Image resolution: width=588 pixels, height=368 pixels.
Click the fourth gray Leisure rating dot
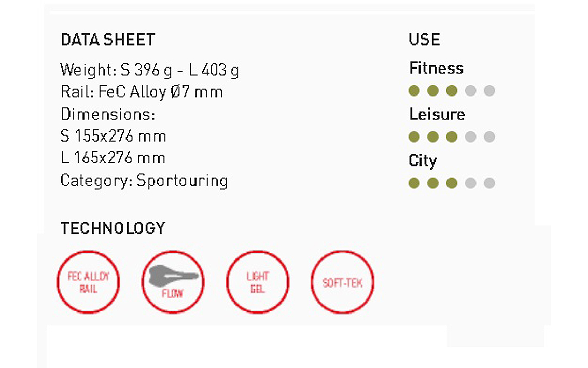point(470,137)
